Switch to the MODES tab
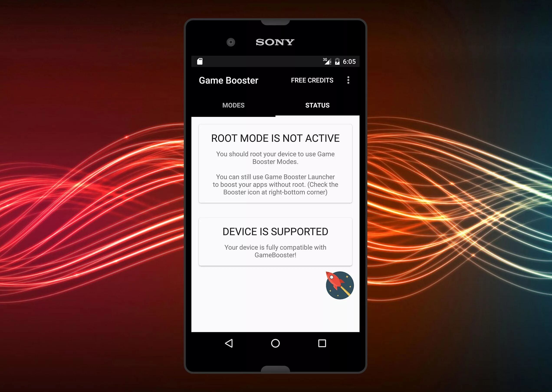Image resolution: width=552 pixels, height=392 pixels. (x=233, y=105)
